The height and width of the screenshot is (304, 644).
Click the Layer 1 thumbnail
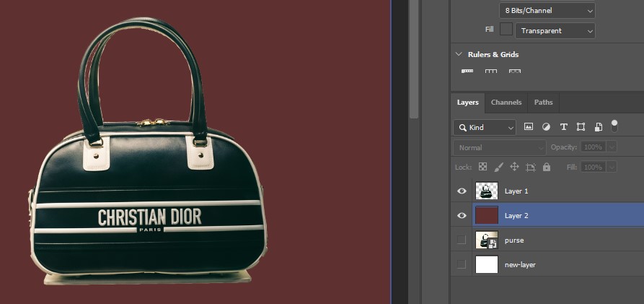click(x=488, y=191)
